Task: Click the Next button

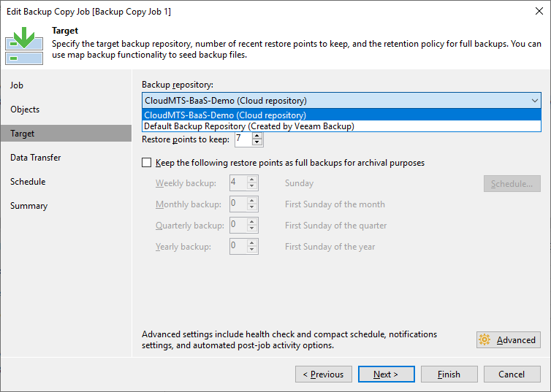Action: [387, 374]
